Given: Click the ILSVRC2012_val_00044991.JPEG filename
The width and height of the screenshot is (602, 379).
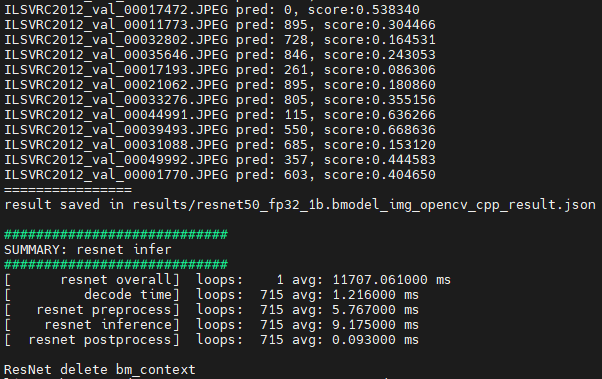Looking at the screenshot, I should (x=116, y=115).
